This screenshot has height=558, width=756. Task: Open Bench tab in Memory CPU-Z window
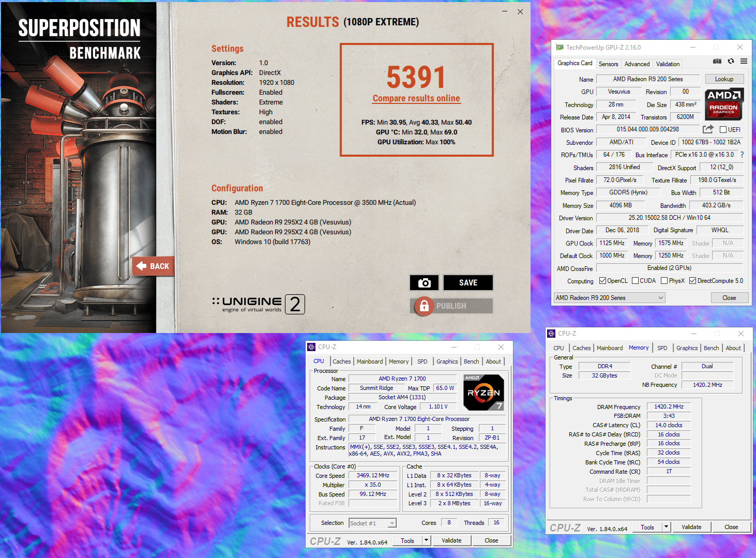(x=712, y=348)
